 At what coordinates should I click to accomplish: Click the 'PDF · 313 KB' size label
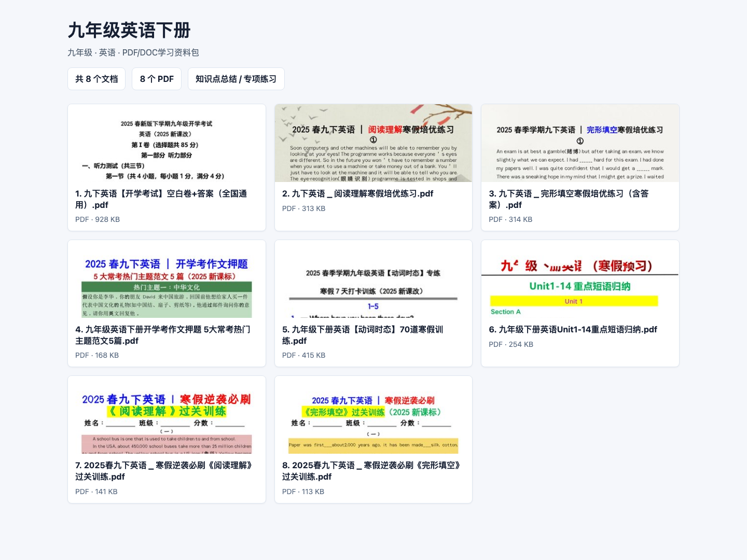(303, 208)
